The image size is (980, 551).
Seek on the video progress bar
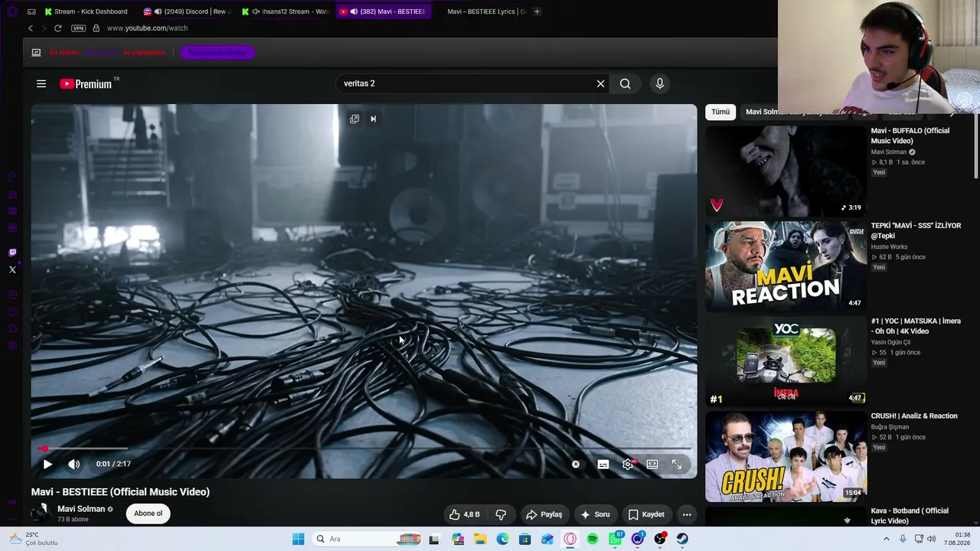tap(364, 448)
